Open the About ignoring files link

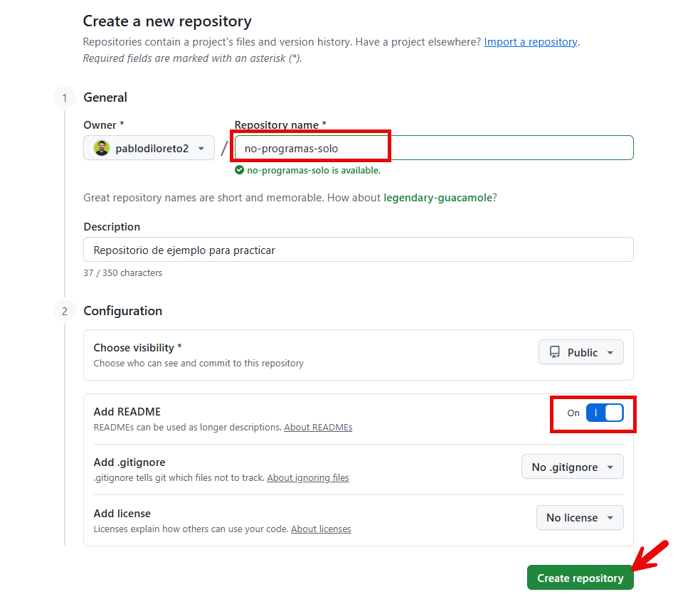307,478
